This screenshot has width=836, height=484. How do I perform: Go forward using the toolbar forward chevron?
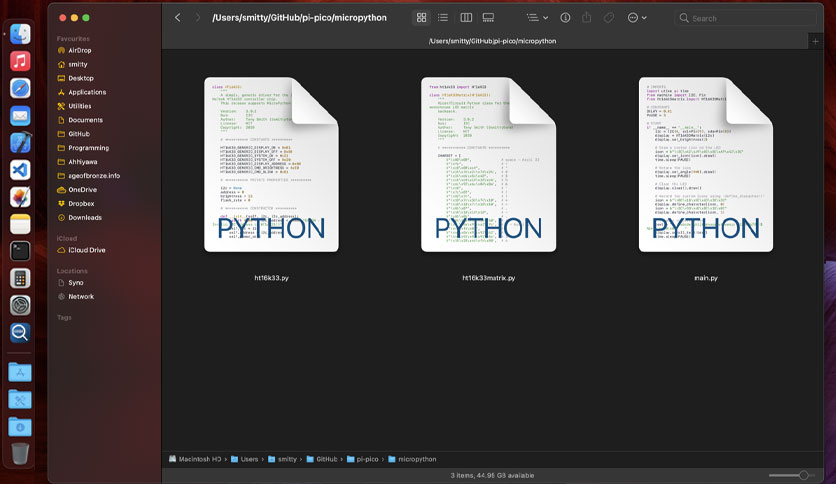pyautogui.click(x=198, y=18)
